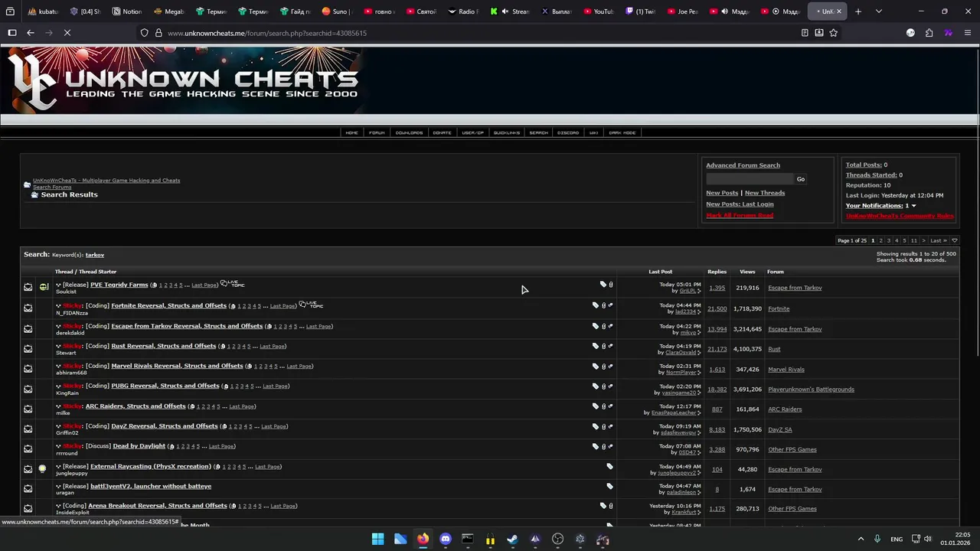Open the page navigation dropdown arrow
The image size is (980, 551).
click(954, 240)
